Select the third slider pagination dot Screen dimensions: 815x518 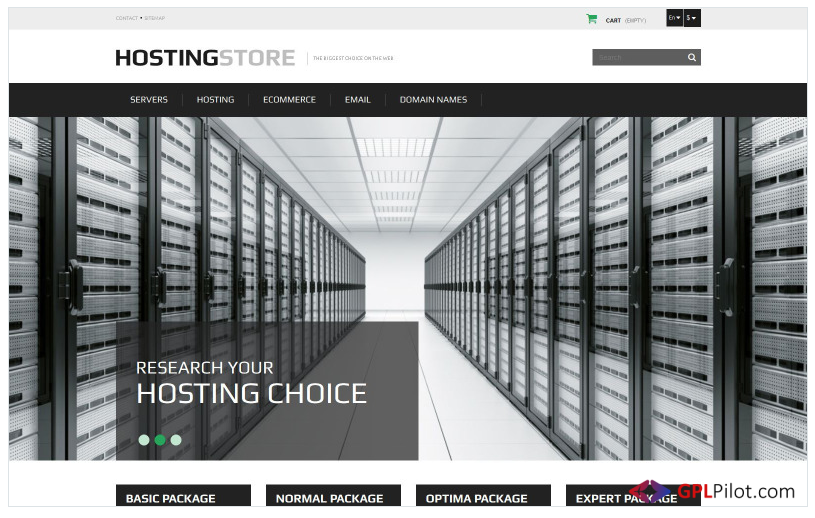click(176, 439)
